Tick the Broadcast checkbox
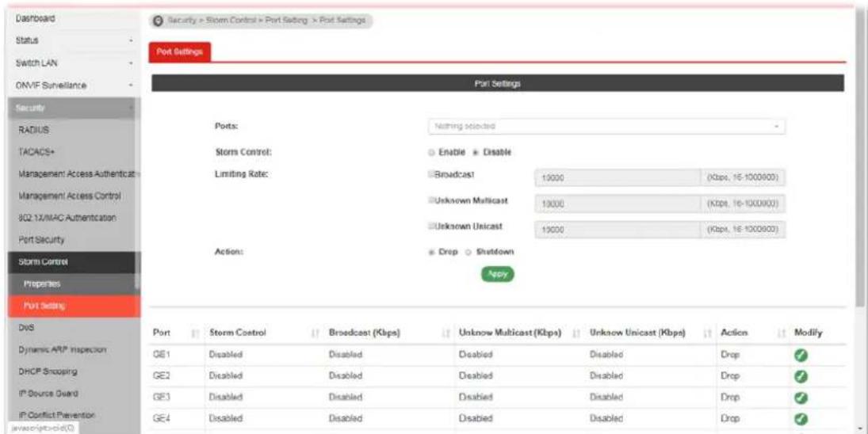Viewport: 868px width, 434px height. click(431, 174)
